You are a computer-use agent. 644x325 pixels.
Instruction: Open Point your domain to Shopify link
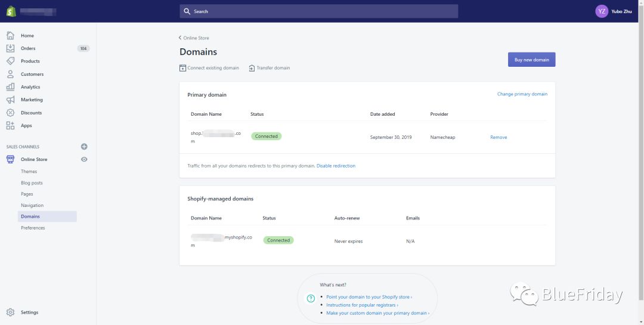(x=369, y=296)
